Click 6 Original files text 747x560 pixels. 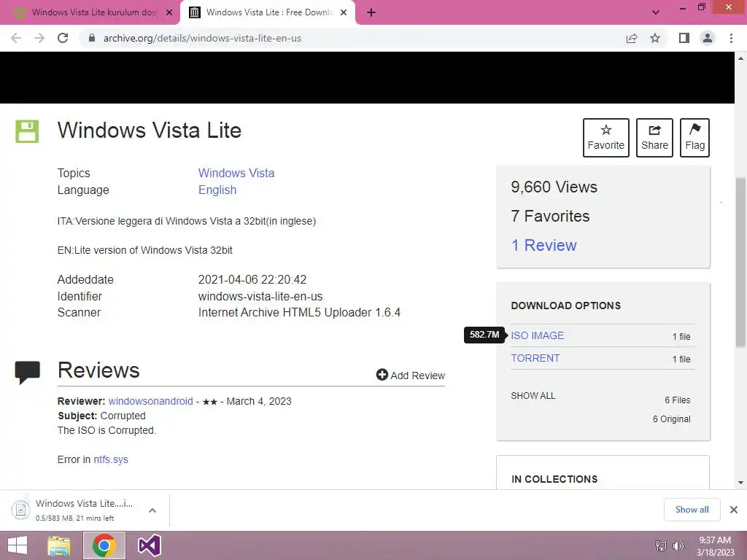point(671,419)
